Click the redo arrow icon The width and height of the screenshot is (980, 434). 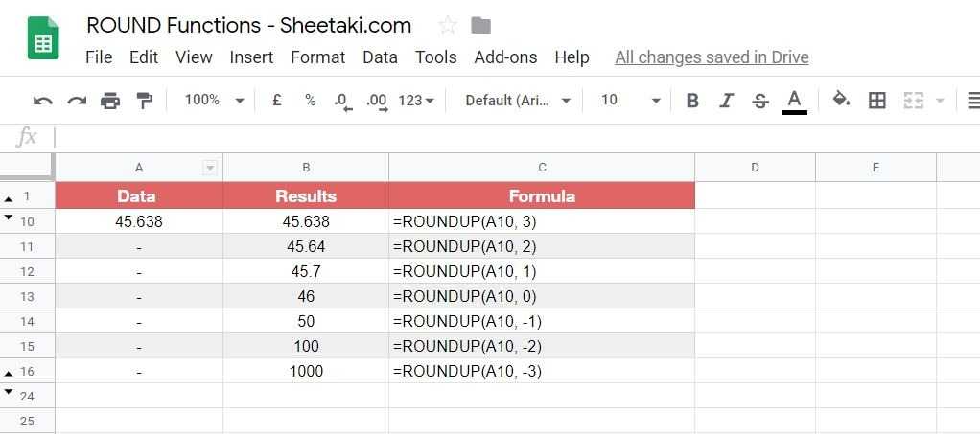pyautogui.click(x=77, y=101)
